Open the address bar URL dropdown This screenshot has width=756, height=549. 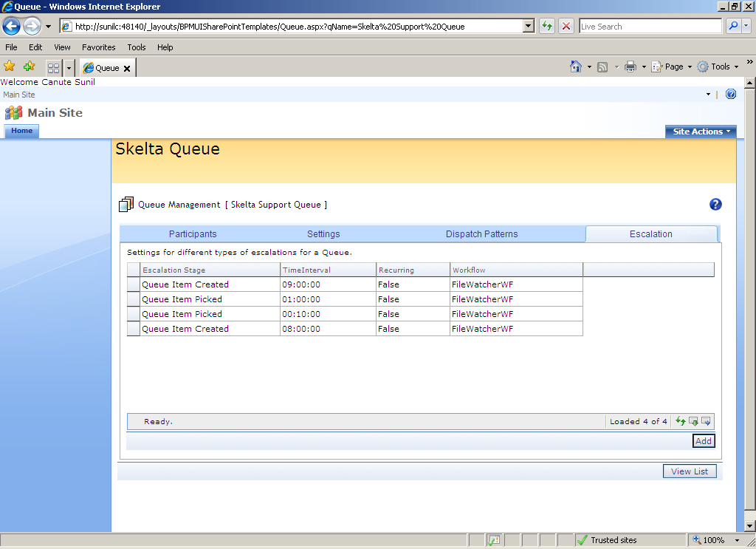pos(528,27)
